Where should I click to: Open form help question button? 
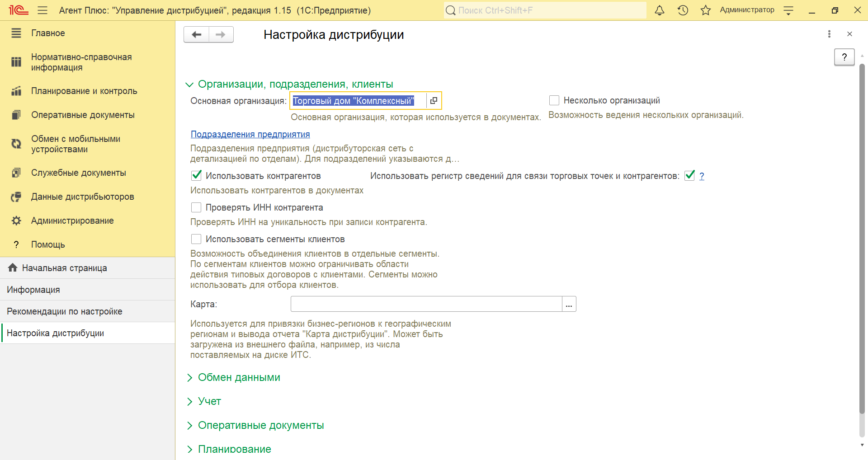pyautogui.click(x=844, y=57)
